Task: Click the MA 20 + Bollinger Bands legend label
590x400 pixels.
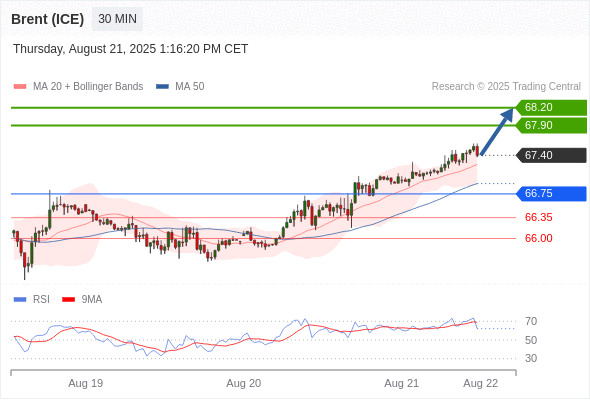Action: 88,87
